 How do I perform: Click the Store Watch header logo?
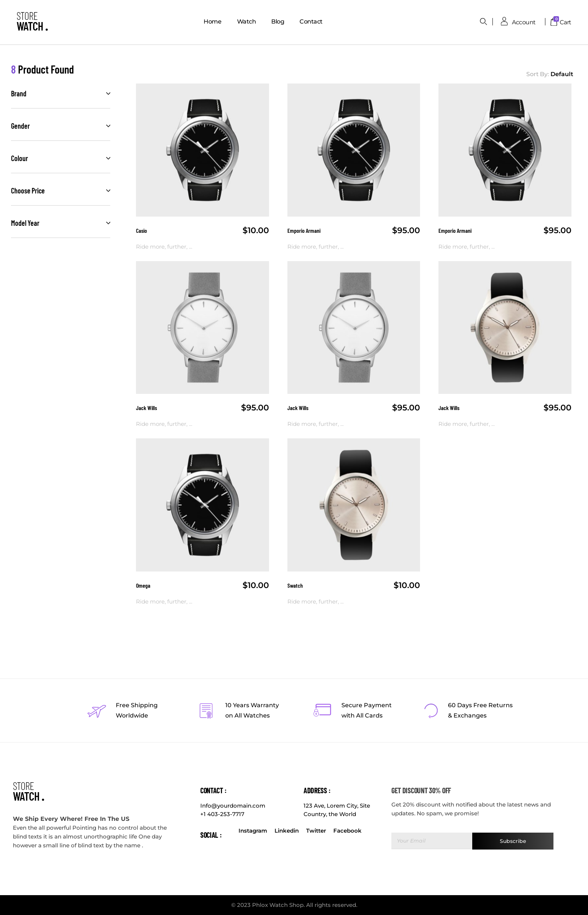[x=32, y=21]
